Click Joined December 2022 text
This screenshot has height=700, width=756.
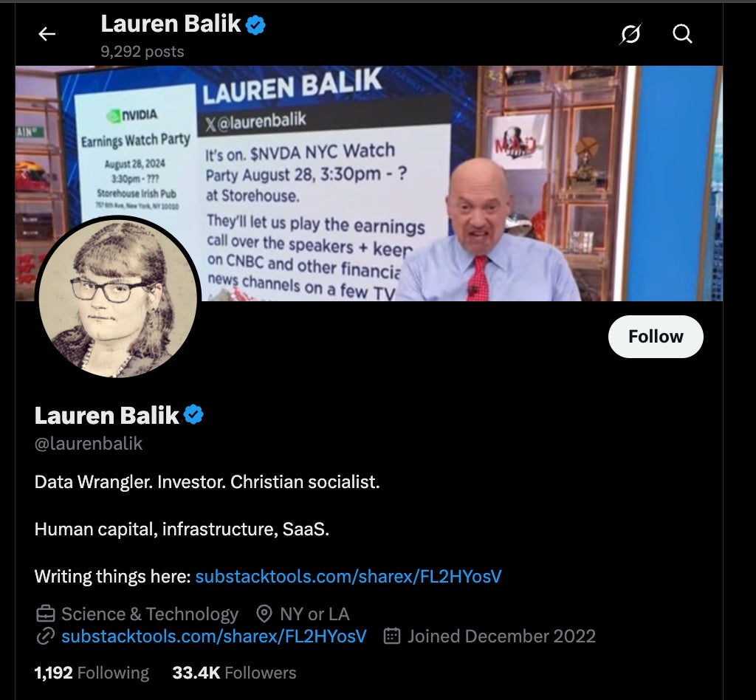(502, 636)
